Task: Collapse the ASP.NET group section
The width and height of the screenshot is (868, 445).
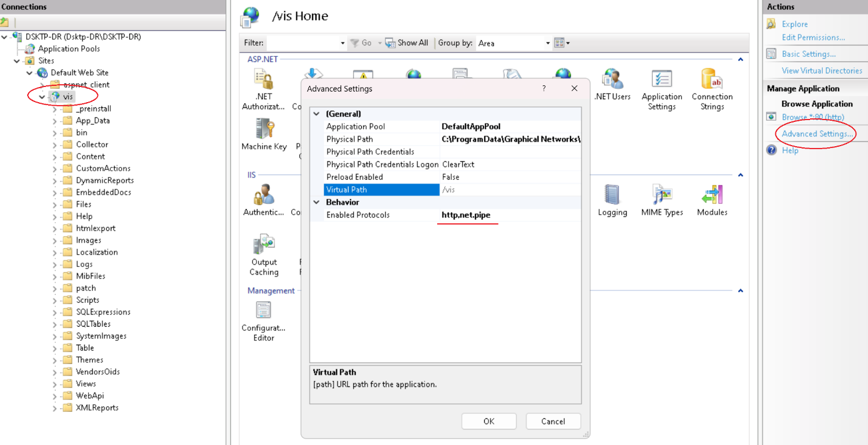Action: (x=740, y=60)
